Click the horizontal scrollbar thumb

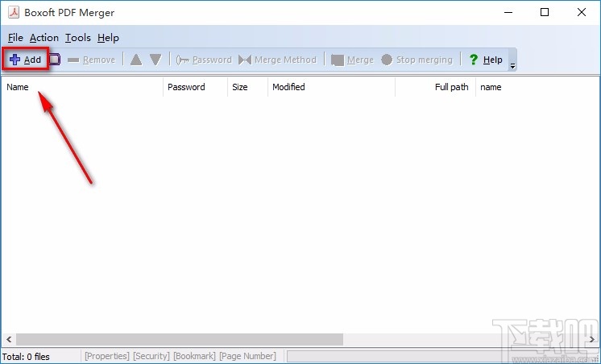[180, 339]
